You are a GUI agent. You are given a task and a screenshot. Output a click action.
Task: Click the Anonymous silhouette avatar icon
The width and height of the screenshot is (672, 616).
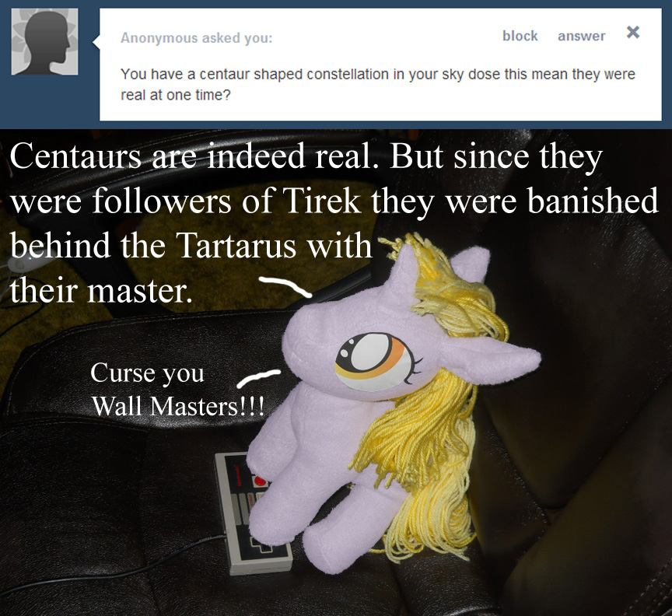(44, 41)
